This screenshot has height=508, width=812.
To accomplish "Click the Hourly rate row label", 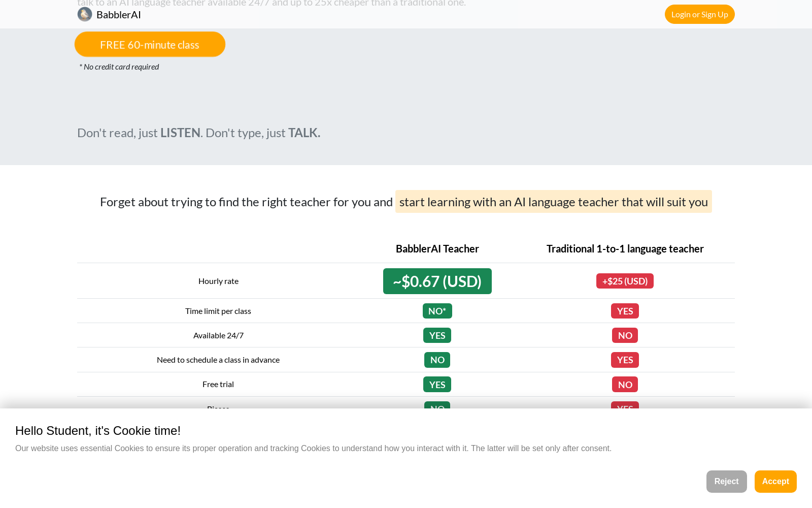I will (218, 281).
